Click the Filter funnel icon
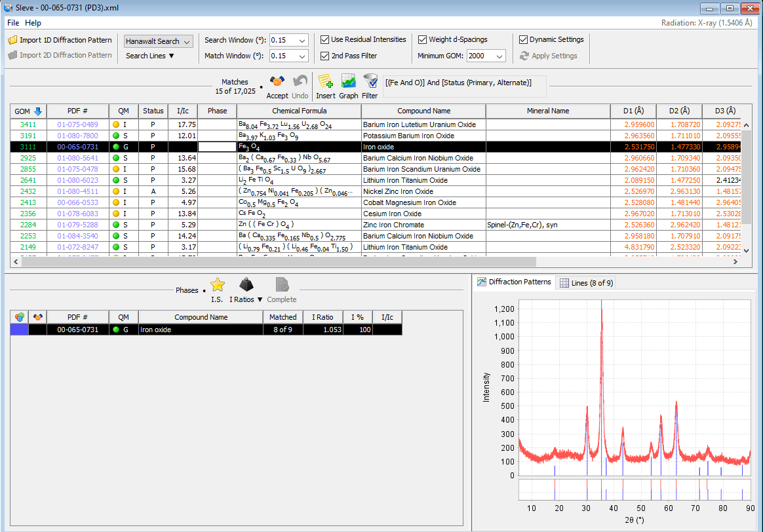The height and width of the screenshot is (532, 763). tap(370, 83)
